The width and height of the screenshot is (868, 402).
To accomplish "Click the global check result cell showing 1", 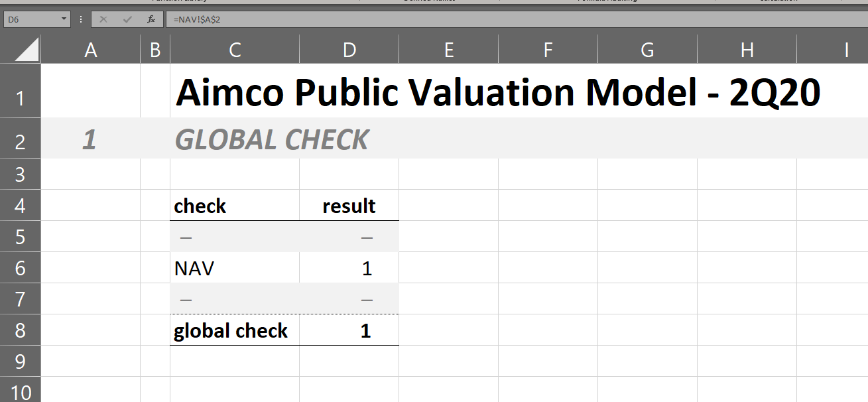I will coord(349,330).
